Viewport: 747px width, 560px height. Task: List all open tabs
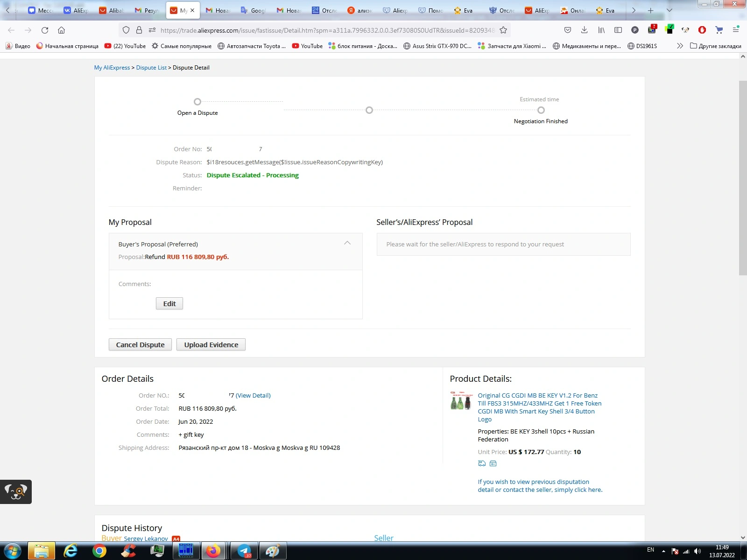pyautogui.click(x=669, y=10)
